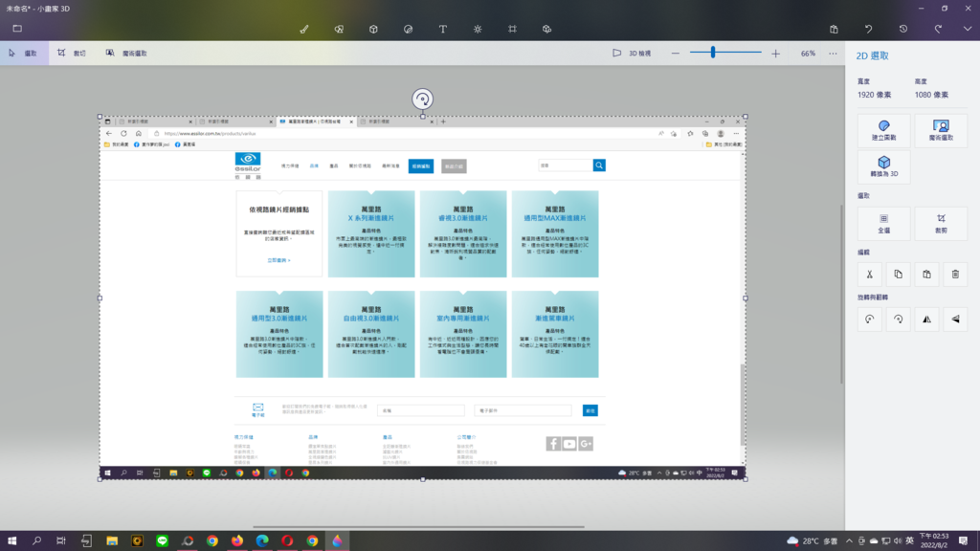The width and height of the screenshot is (980, 551).
Task: Click Paint 3D icon on taskbar
Action: coord(338,541)
